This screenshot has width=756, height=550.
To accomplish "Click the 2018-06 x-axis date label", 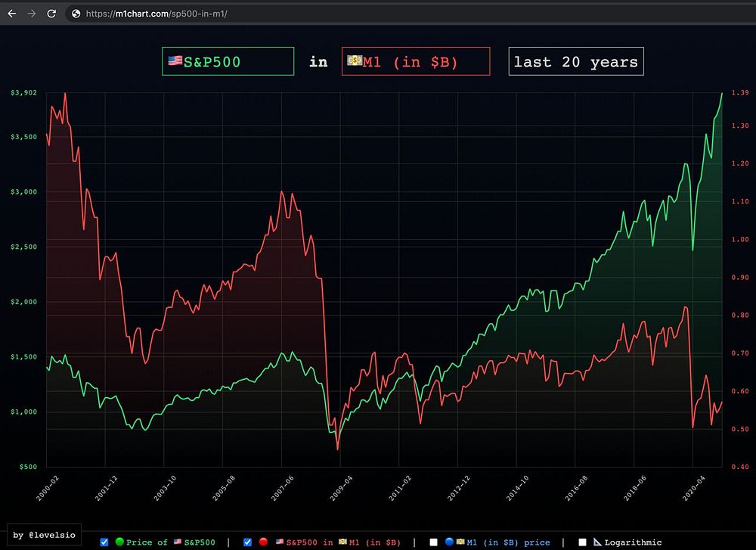I will point(634,488).
